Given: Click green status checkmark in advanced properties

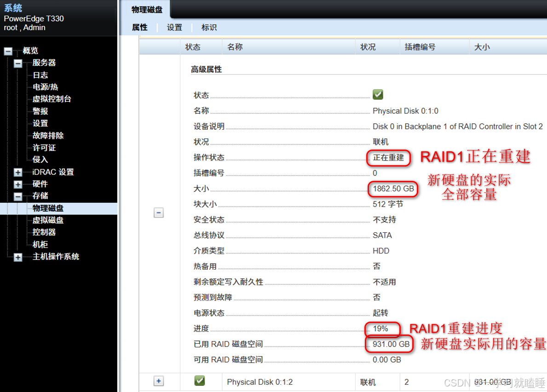Looking at the screenshot, I should pyautogui.click(x=378, y=94).
